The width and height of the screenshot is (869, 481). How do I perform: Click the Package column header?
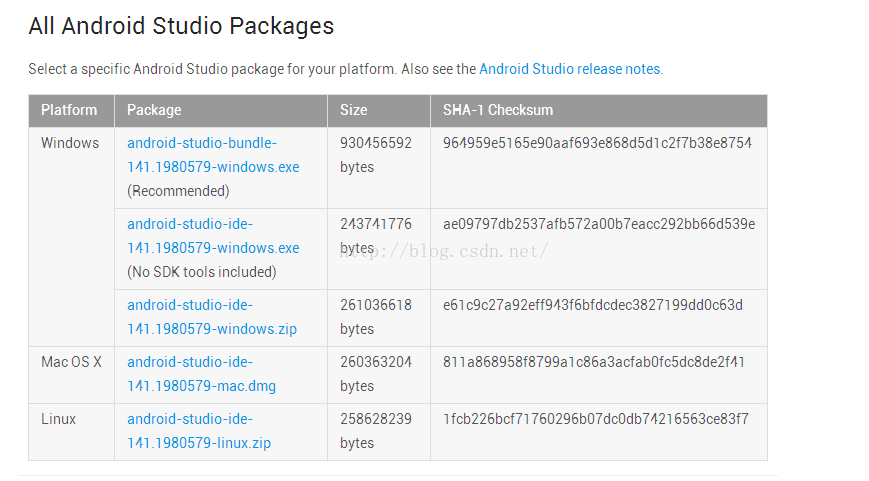click(x=221, y=110)
